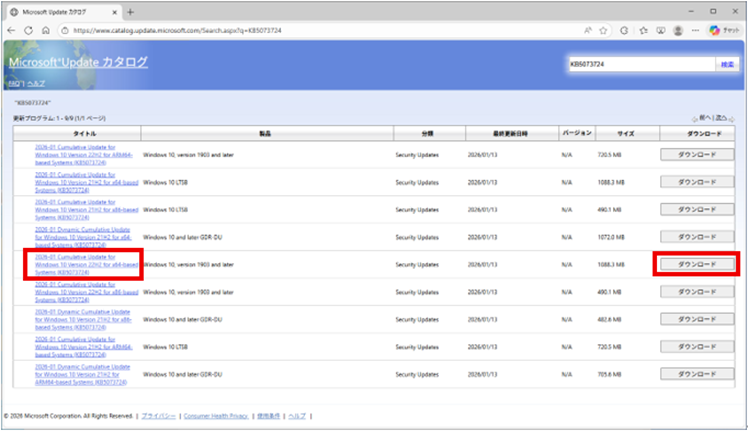Open the ヘルプ link under the page title
This screenshot has height=431, width=748.
click(x=36, y=83)
